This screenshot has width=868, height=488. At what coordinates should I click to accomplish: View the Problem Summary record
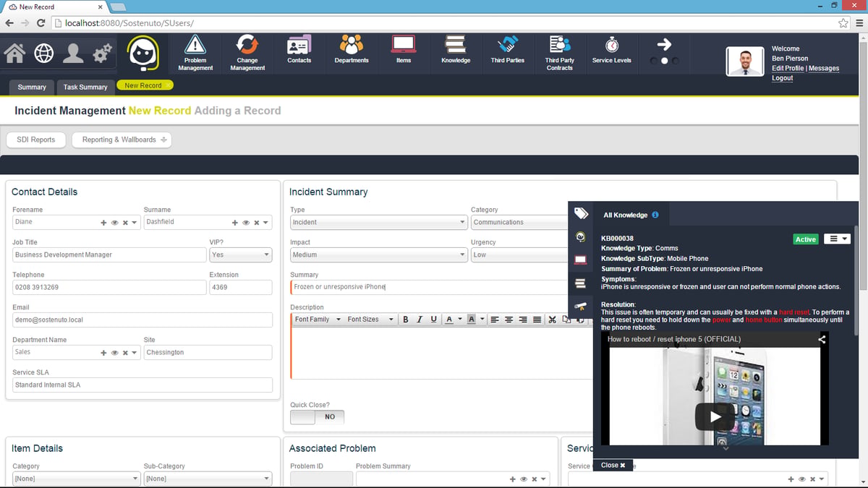[x=524, y=479]
